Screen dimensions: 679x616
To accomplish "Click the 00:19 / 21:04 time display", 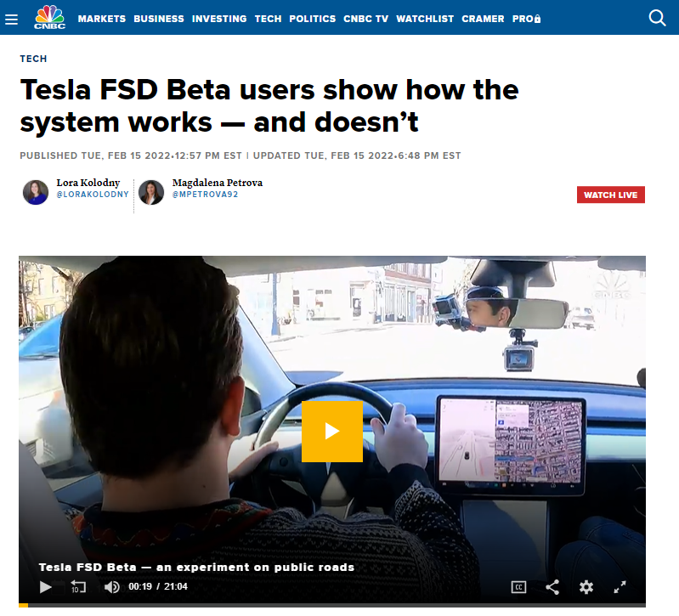I will pos(157,586).
